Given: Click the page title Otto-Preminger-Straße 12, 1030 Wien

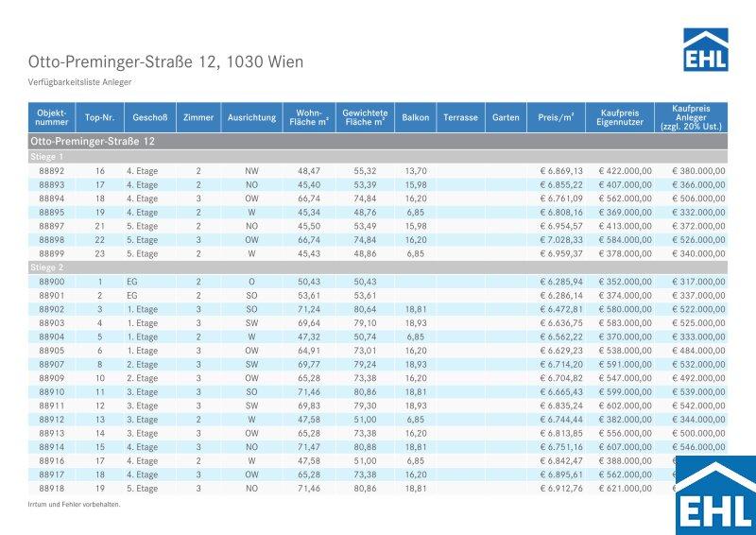Looking at the screenshot, I should 166,62.
